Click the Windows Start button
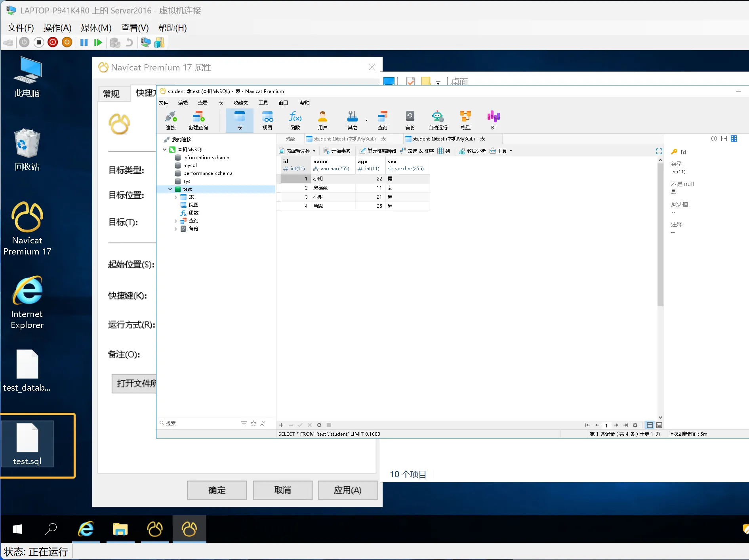This screenshot has width=749, height=560. [17, 529]
